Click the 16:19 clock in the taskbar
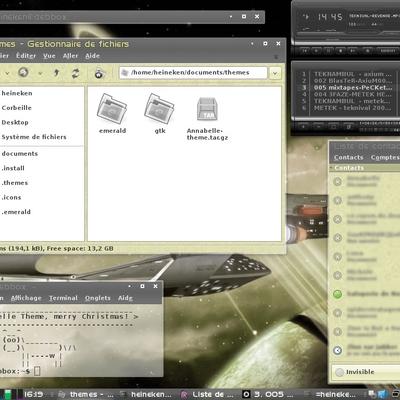400x400 pixels. pos(33,395)
